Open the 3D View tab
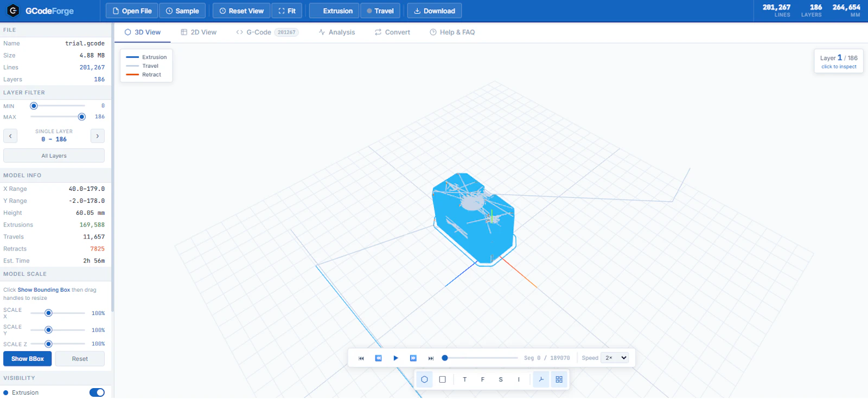 click(143, 33)
